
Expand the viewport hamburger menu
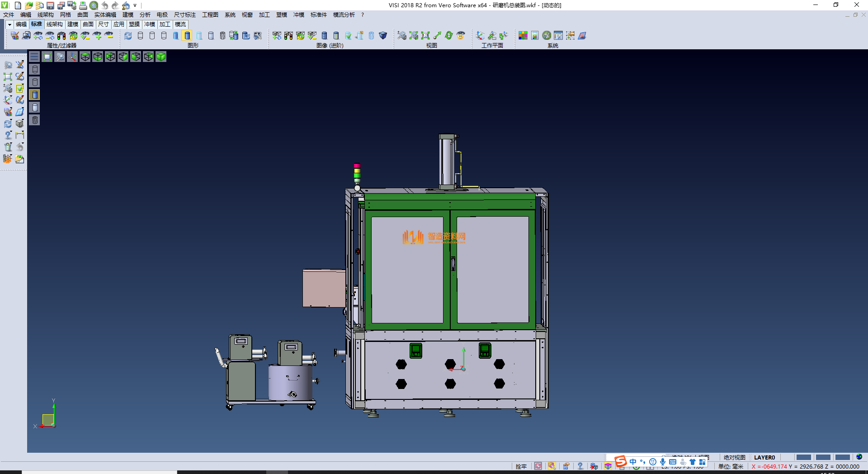tap(34, 57)
